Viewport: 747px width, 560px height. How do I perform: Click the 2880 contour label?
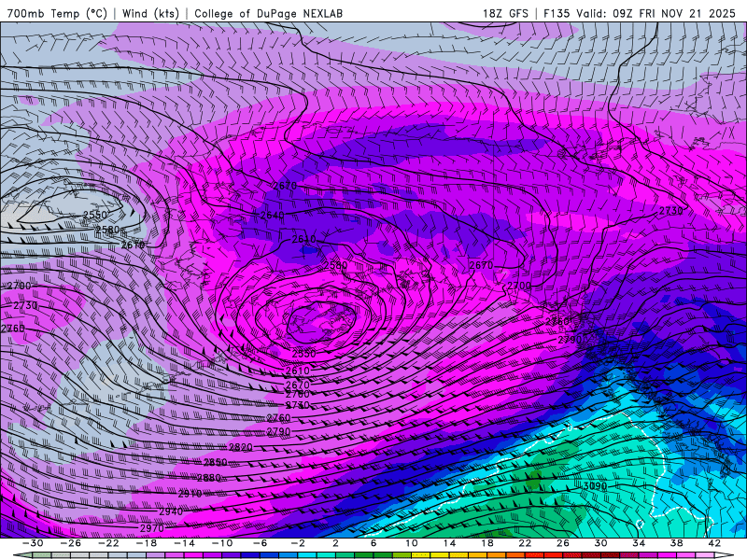[x=208, y=478]
